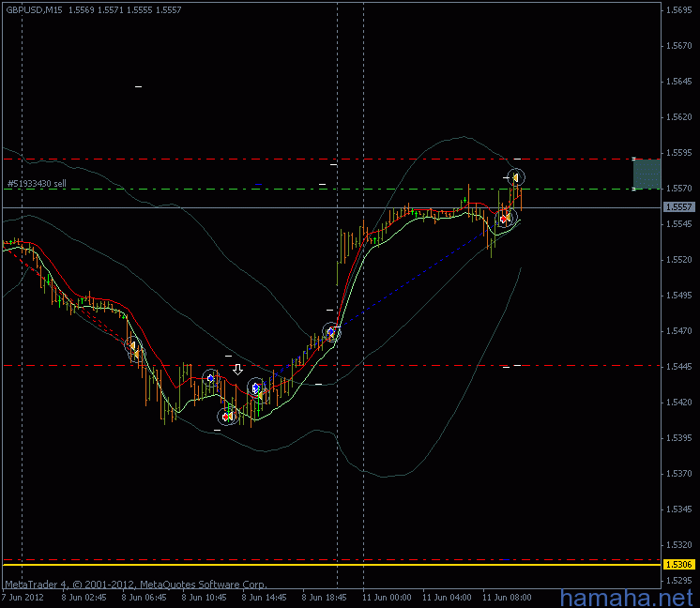Click the circled red marker at the chart's lowest swing

pyautogui.click(x=227, y=417)
